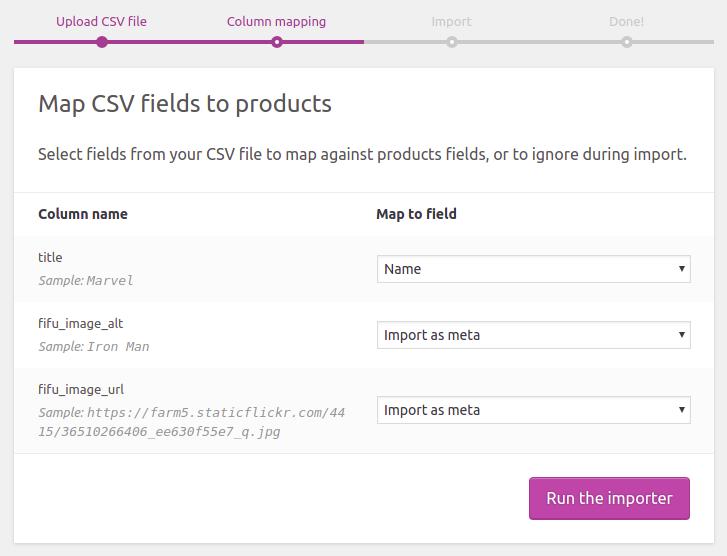Click the fifu_image_url column label
The width and height of the screenshot is (727, 556).
click(x=81, y=390)
